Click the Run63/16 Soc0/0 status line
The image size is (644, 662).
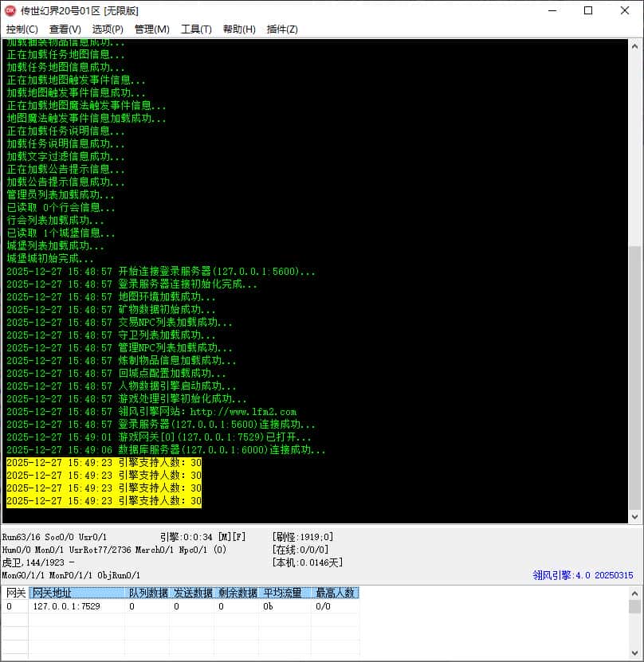pyautogui.click(x=54, y=537)
